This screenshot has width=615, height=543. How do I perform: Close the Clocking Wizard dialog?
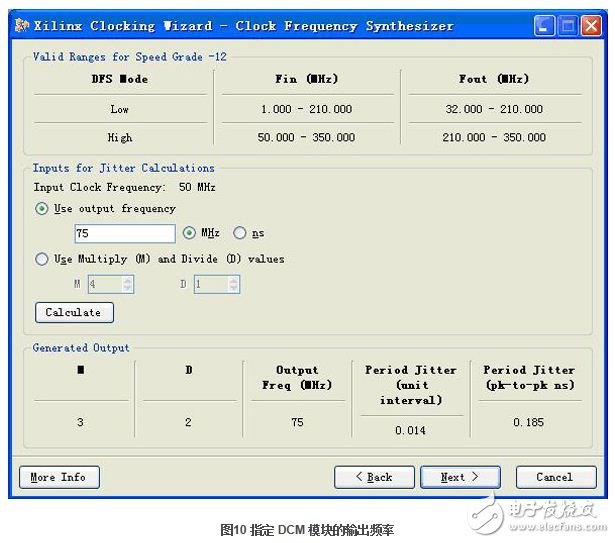(x=590, y=26)
